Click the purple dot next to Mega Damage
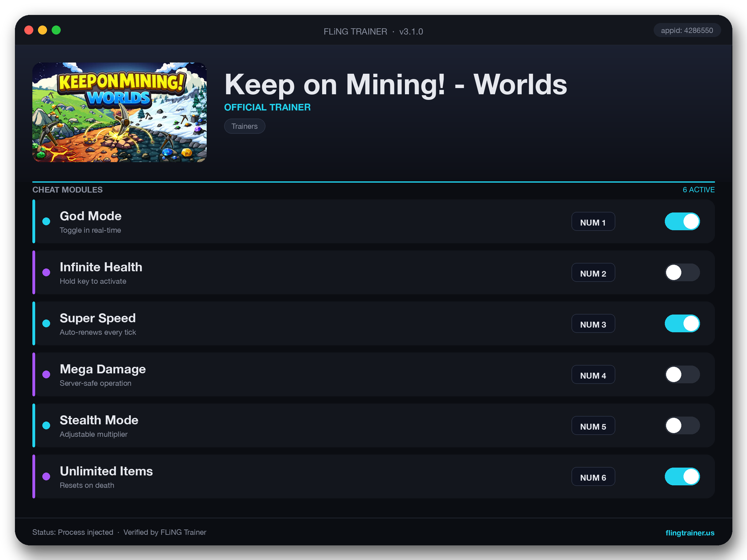The height and width of the screenshot is (560, 747). click(46, 374)
